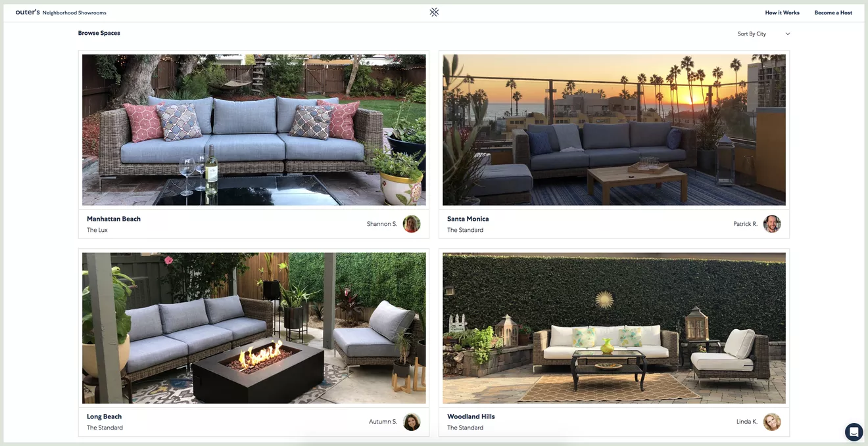Expand the Sort By City chevron

coord(788,33)
